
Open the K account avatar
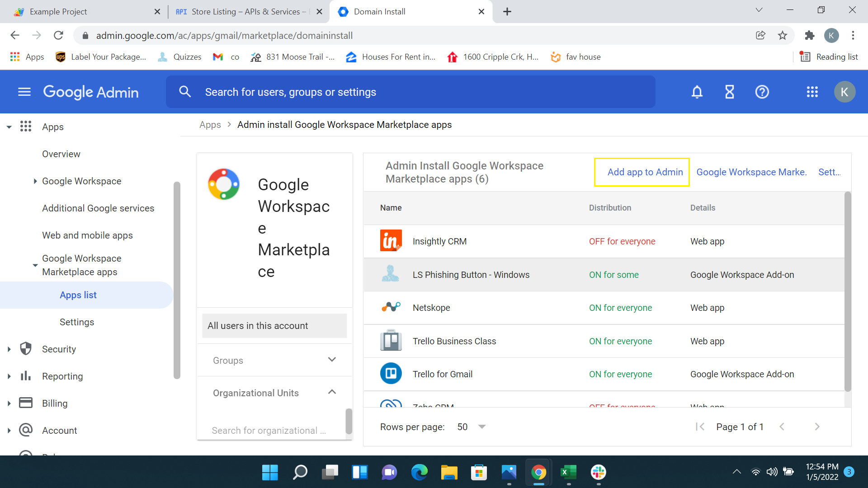(844, 92)
